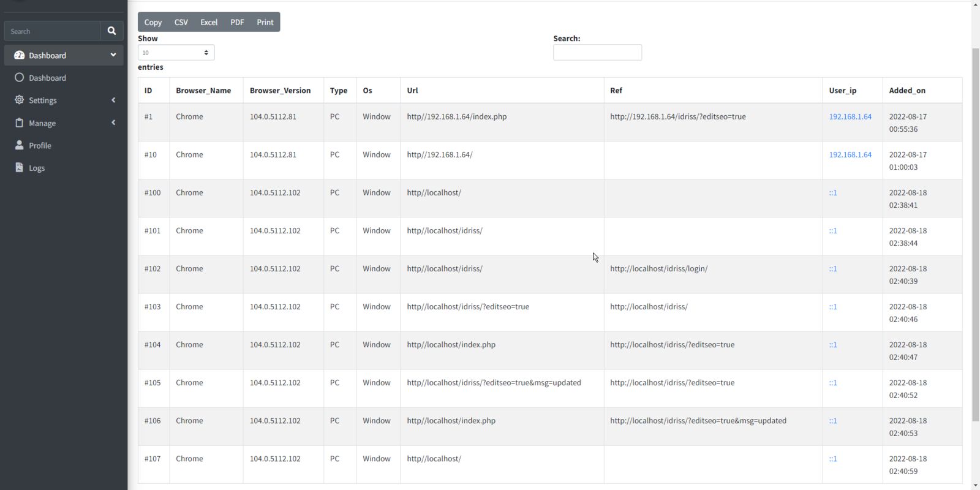Click the PDF export button
980x490 pixels.
click(x=237, y=22)
